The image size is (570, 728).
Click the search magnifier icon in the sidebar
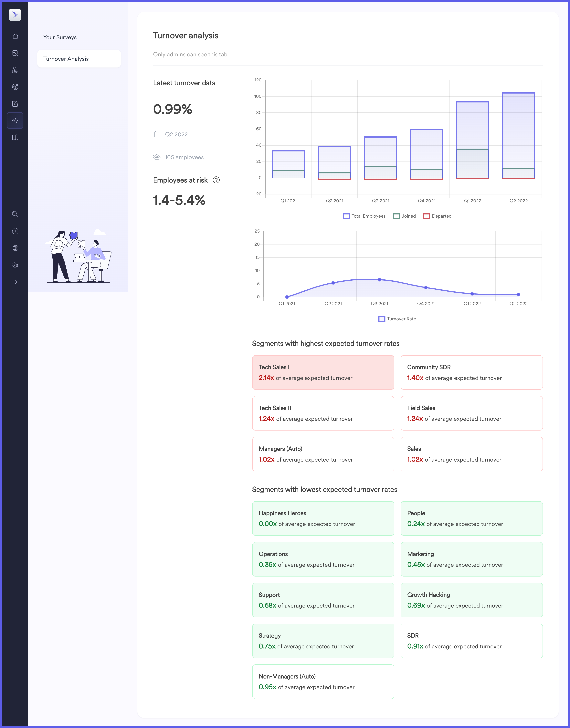point(15,214)
